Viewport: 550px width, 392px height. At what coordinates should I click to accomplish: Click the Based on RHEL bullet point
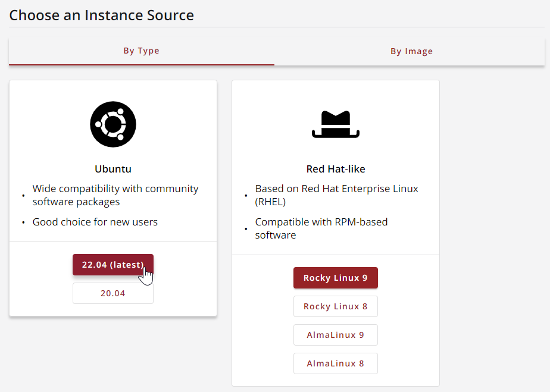[x=336, y=195]
